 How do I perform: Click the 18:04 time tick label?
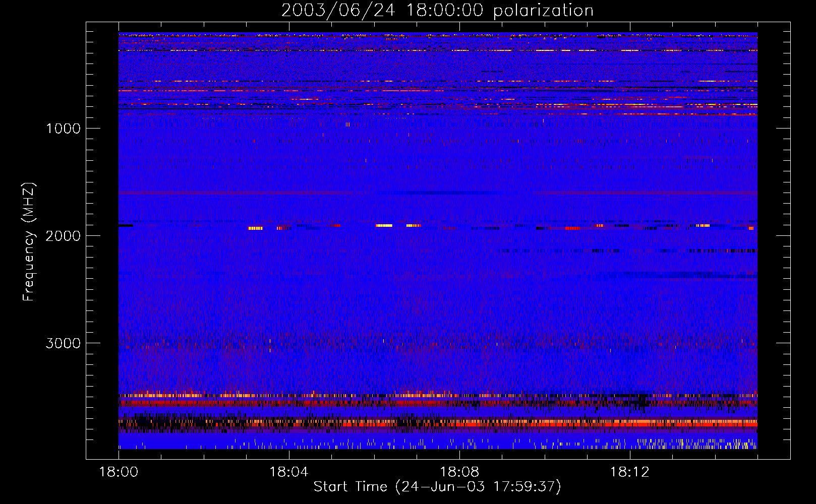[289, 472]
